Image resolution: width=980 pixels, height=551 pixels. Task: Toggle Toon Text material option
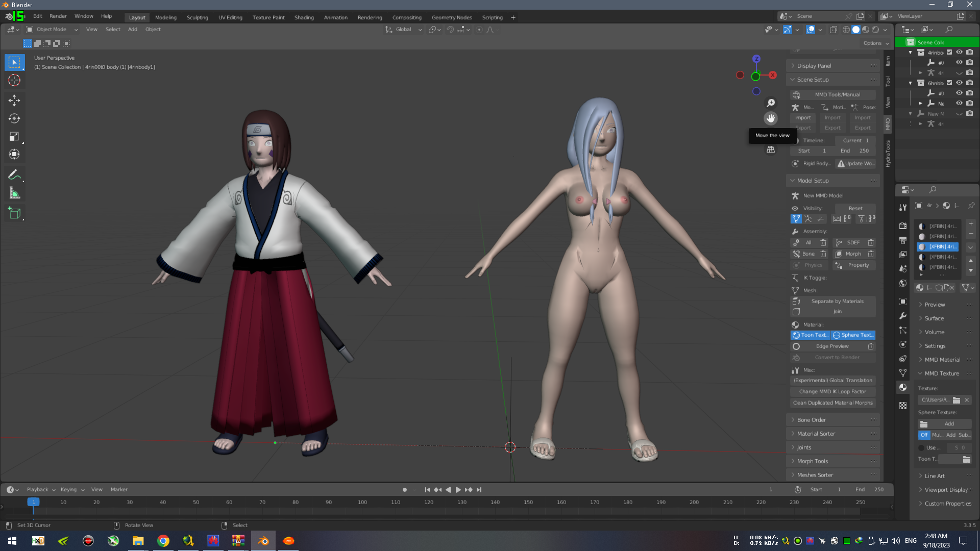pyautogui.click(x=811, y=335)
